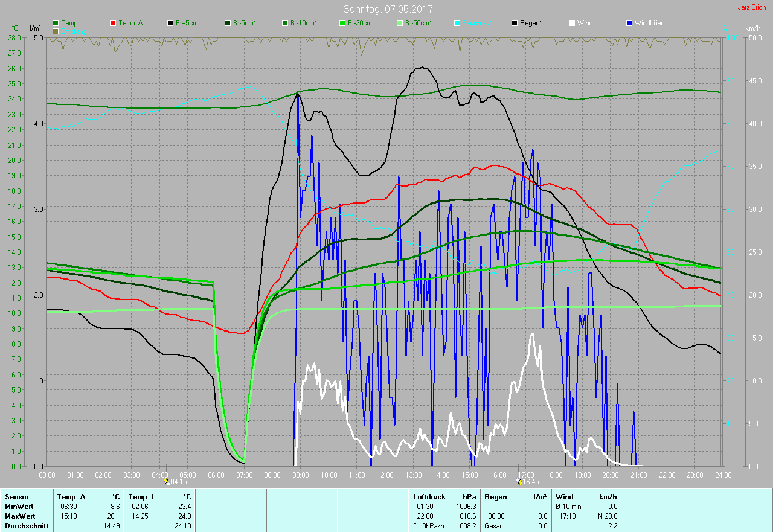773x532 pixels.
Task: Click the B -50cm legend label
Action: pyautogui.click(x=419, y=23)
